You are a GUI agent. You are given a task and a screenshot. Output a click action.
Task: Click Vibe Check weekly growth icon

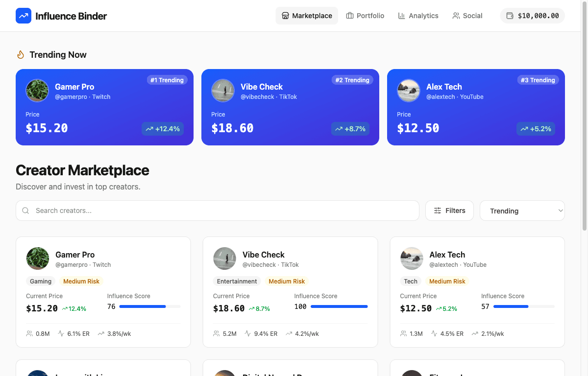pos(289,333)
